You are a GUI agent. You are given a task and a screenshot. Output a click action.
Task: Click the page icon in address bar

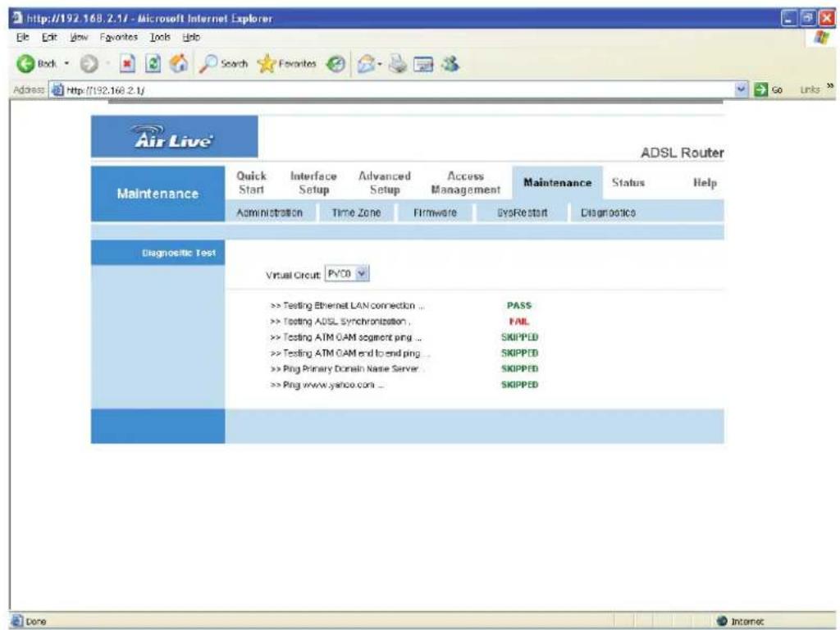57,90
